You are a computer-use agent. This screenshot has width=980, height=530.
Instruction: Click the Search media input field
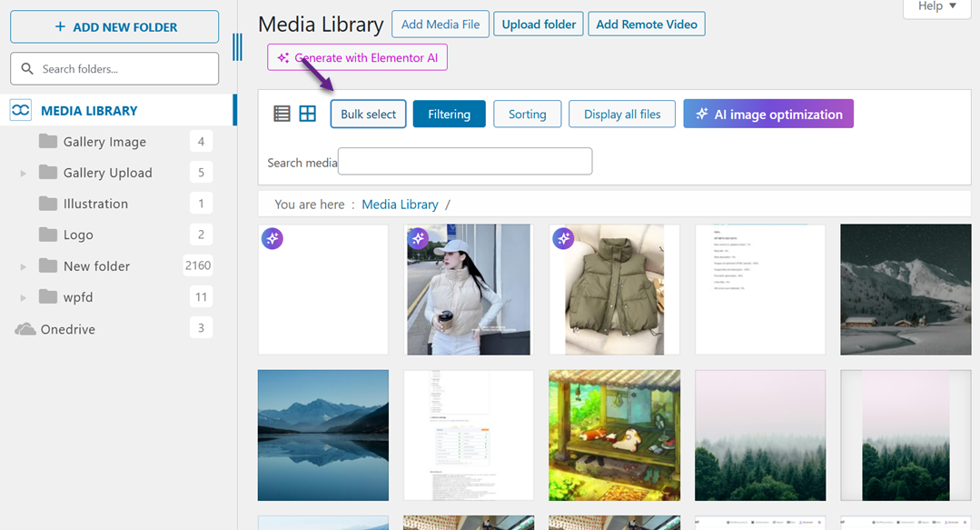464,161
